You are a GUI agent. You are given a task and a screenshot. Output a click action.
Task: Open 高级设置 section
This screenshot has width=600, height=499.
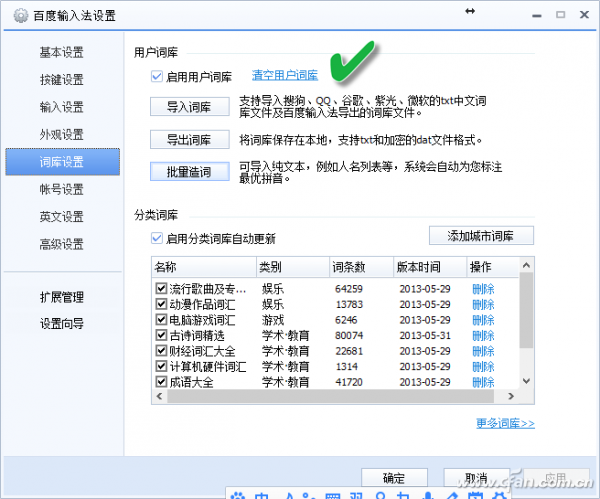point(62,244)
